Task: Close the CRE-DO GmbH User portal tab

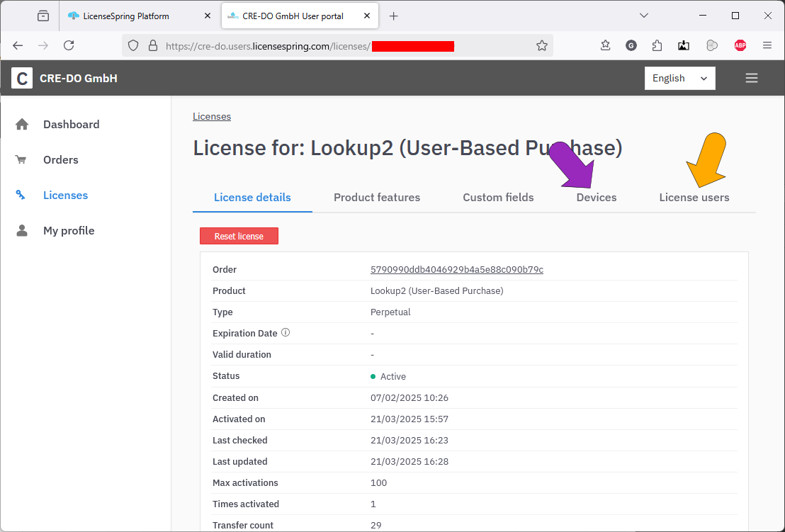Action: click(x=367, y=16)
